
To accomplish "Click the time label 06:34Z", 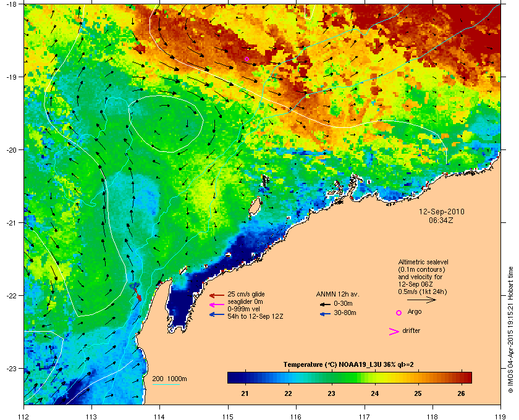I will [441, 220].
